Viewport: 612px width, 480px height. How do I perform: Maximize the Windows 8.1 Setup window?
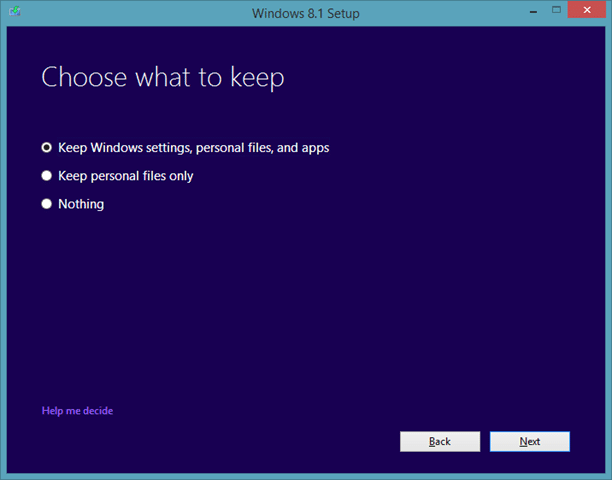coord(556,10)
